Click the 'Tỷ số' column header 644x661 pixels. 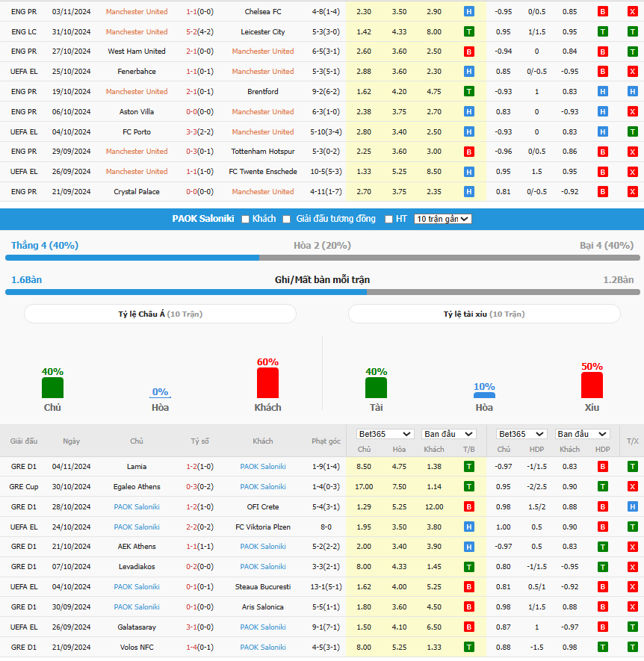(200, 441)
